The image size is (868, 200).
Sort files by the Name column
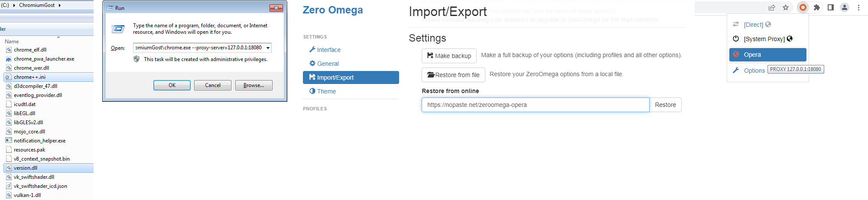point(12,42)
